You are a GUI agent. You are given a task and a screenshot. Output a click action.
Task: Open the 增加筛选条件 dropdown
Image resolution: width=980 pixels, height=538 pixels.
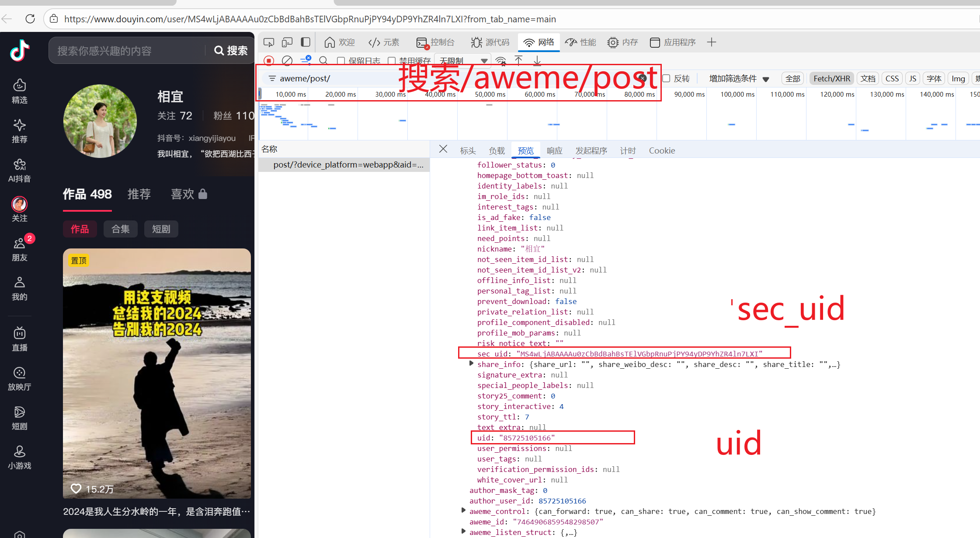pos(739,78)
